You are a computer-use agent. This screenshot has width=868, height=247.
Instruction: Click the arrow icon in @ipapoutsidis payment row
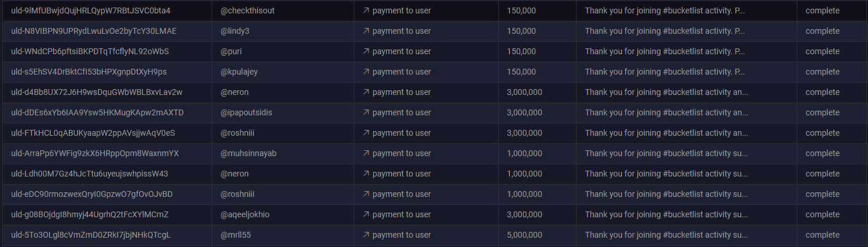pyautogui.click(x=366, y=112)
